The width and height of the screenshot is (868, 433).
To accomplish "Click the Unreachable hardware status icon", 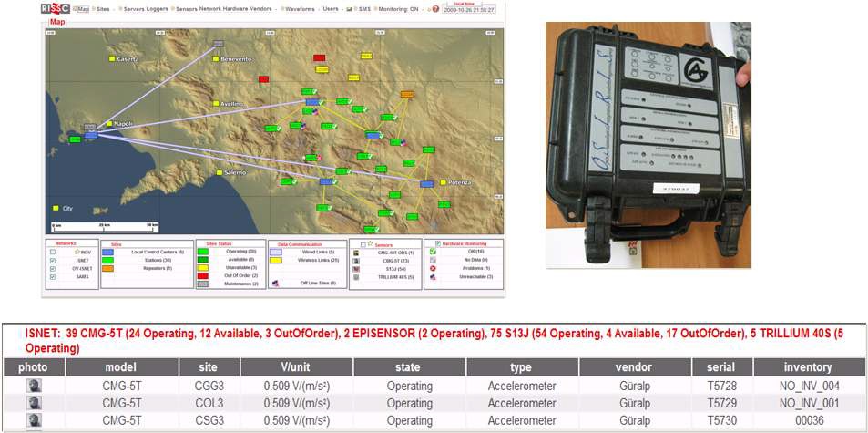I will click(433, 276).
